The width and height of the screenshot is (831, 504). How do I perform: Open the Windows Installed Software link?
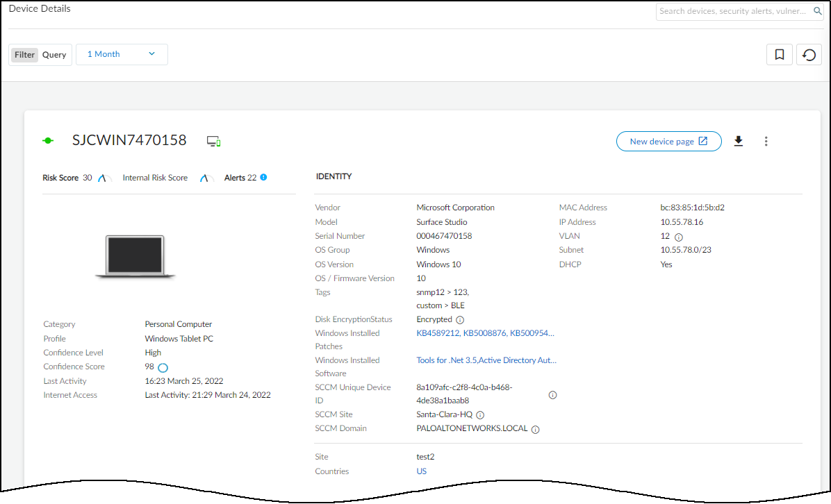486,360
